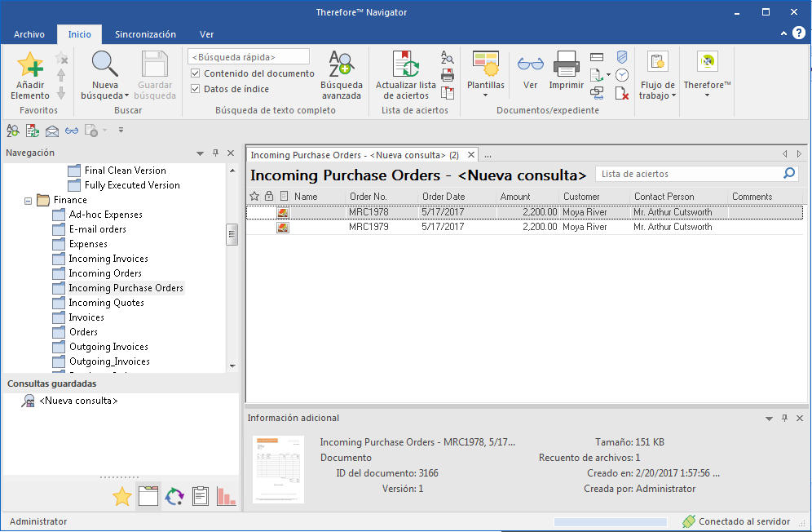Click the Conectado al servidor status icon
This screenshot has width=812, height=532.
pos(689,521)
